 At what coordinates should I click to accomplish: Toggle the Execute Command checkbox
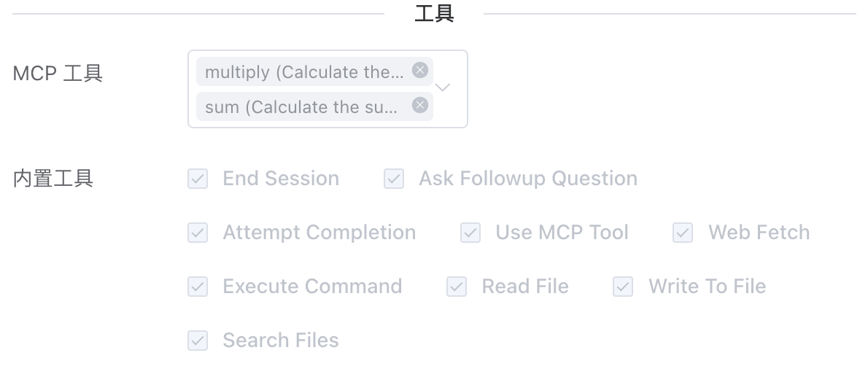pyautogui.click(x=198, y=287)
